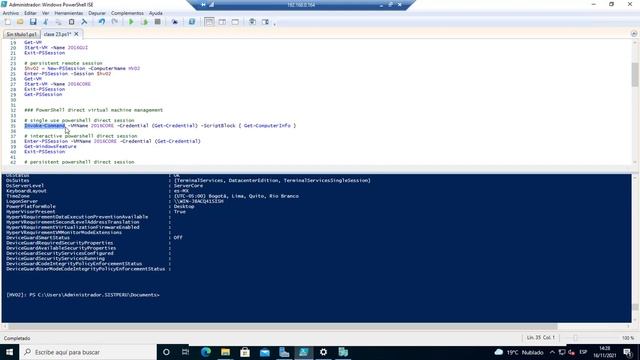Switch to Sin título1.ps1 tab
This screenshot has height=360, width=640.
click(x=21, y=34)
